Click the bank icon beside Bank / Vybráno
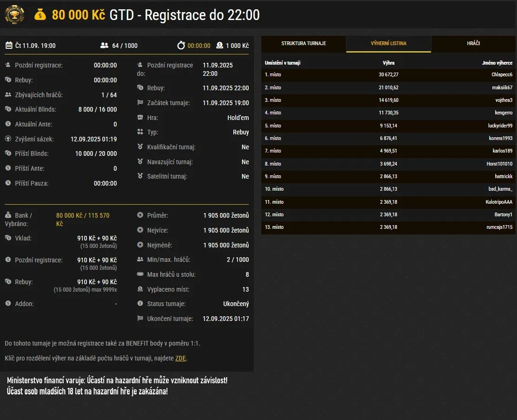 [x=8, y=215]
